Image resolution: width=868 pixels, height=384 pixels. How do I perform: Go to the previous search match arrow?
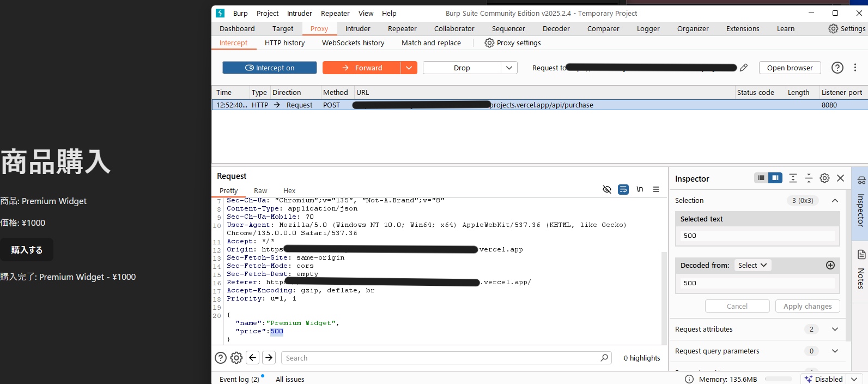pos(253,357)
